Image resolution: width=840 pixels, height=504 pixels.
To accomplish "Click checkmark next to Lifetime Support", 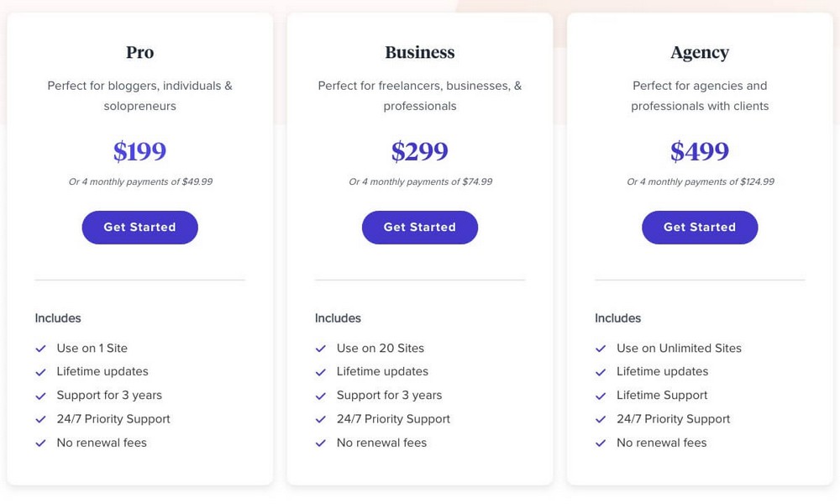I will pyautogui.click(x=601, y=396).
